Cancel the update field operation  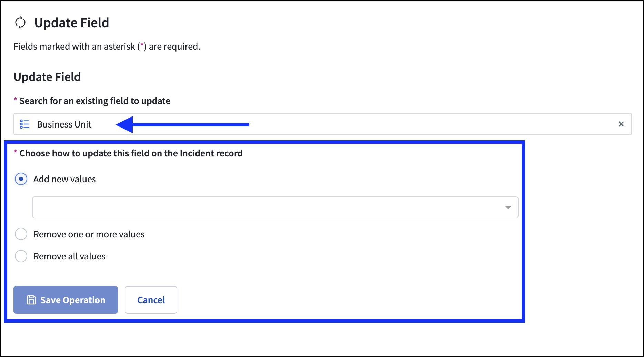(151, 300)
